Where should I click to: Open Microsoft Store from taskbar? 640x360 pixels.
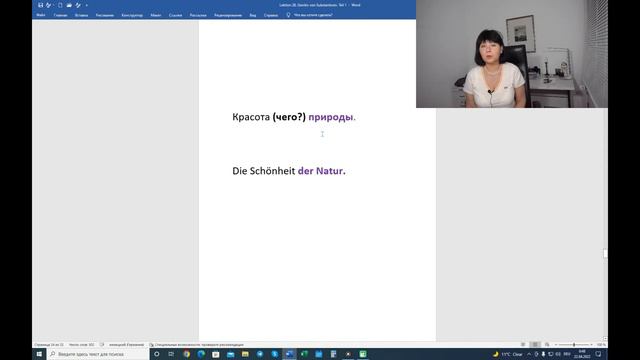click(216, 354)
